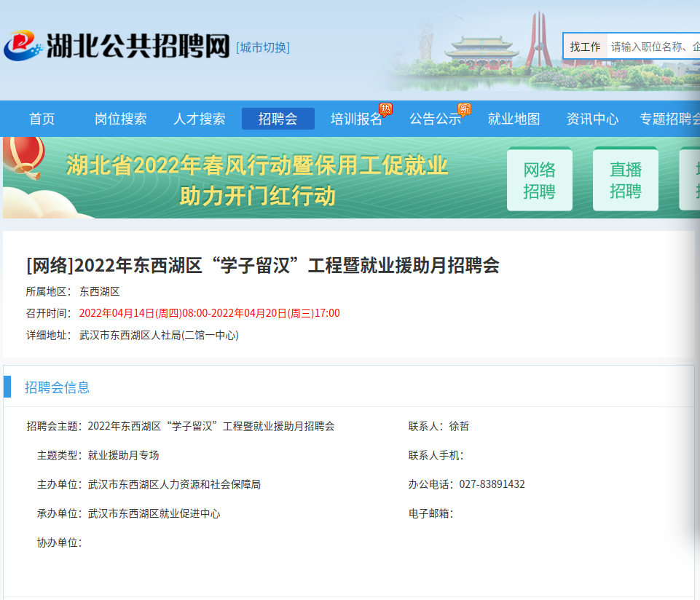Click the address 武汉市东西湖区人社局(二馆一中心)
700x600 pixels.
click(x=159, y=335)
